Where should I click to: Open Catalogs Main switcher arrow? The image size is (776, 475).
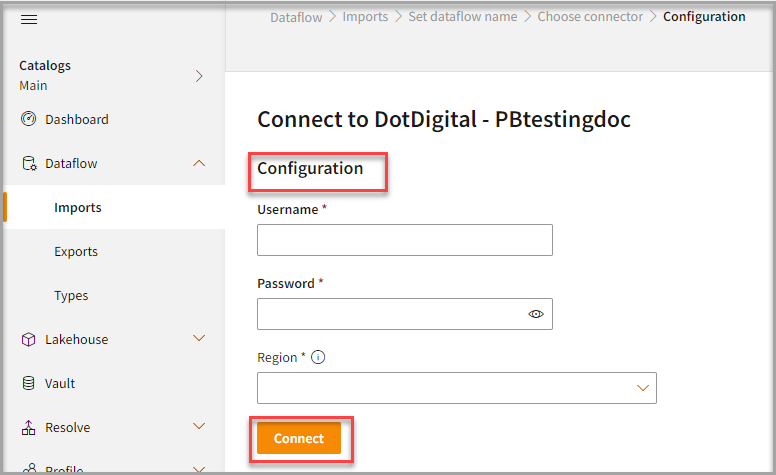click(x=199, y=76)
